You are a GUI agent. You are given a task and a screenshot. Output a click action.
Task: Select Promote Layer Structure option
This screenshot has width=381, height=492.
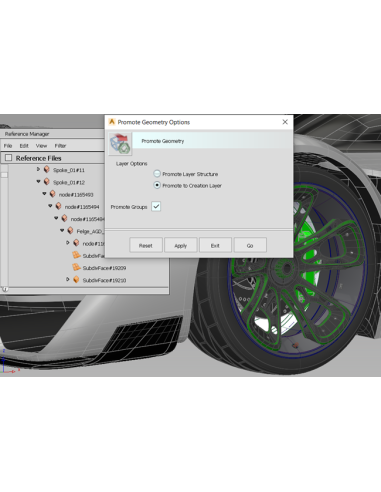157,174
